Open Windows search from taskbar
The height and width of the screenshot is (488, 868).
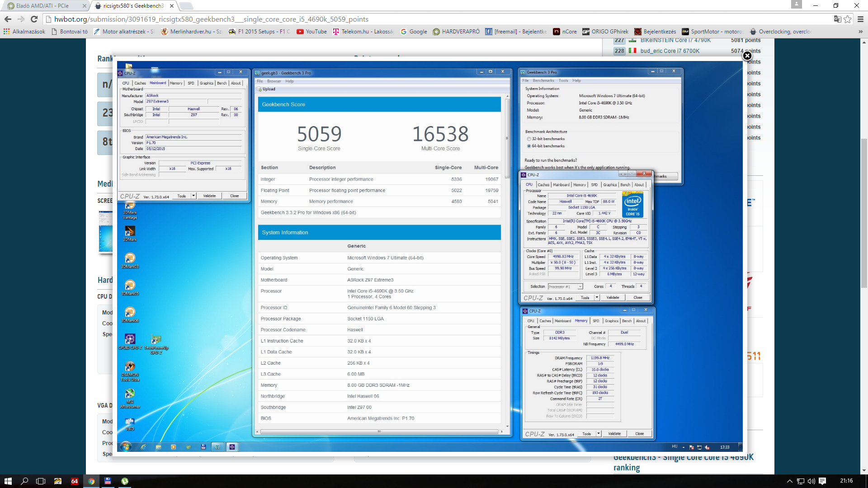pyautogui.click(x=24, y=481)
